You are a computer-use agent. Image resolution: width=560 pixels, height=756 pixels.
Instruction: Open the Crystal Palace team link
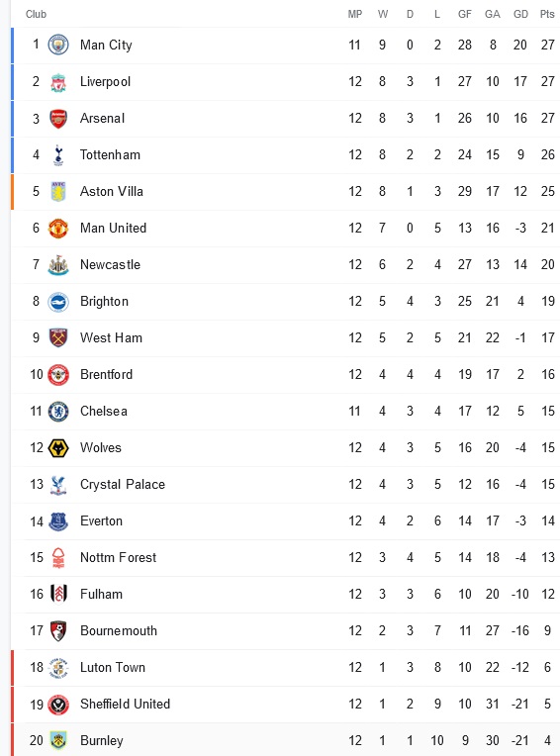[123, 484]
